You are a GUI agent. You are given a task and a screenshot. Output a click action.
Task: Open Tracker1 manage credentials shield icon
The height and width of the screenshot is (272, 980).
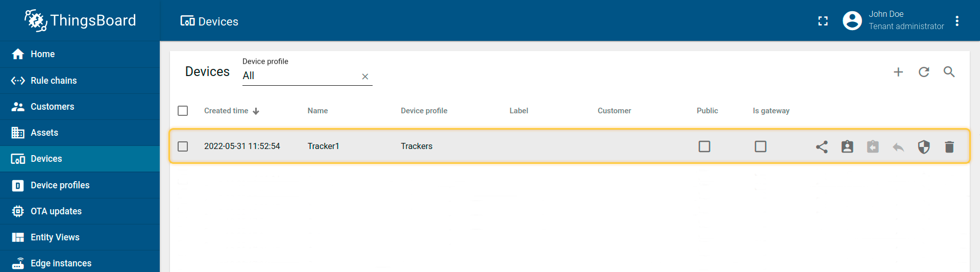924,147
